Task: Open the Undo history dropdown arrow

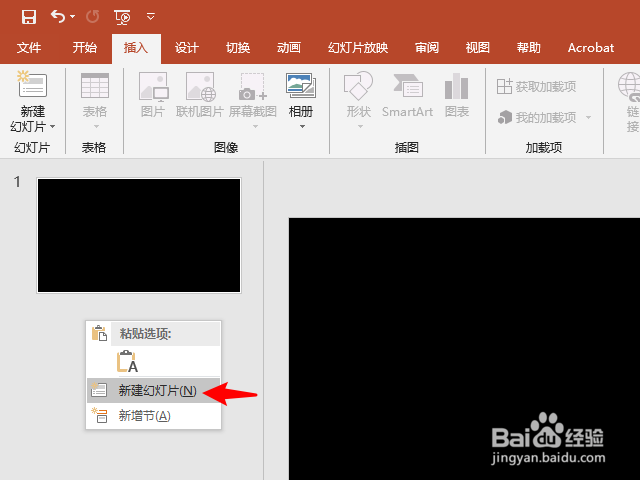Action: click(x=73, y=17)
